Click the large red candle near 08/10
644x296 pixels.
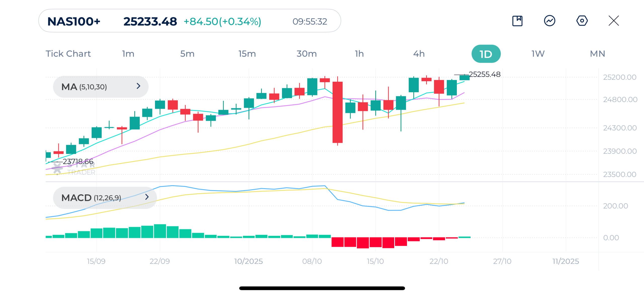point(337,112)
